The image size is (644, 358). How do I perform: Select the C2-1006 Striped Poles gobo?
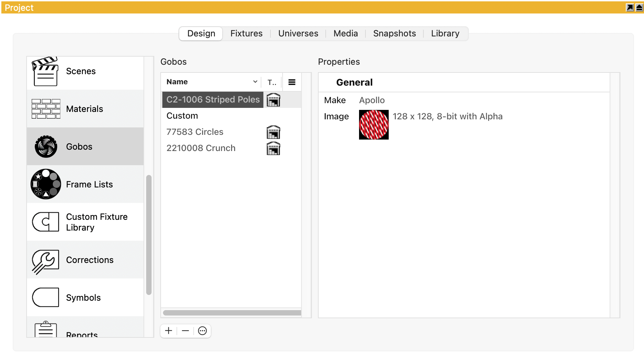pyautogui.click(x=213, y=100)
